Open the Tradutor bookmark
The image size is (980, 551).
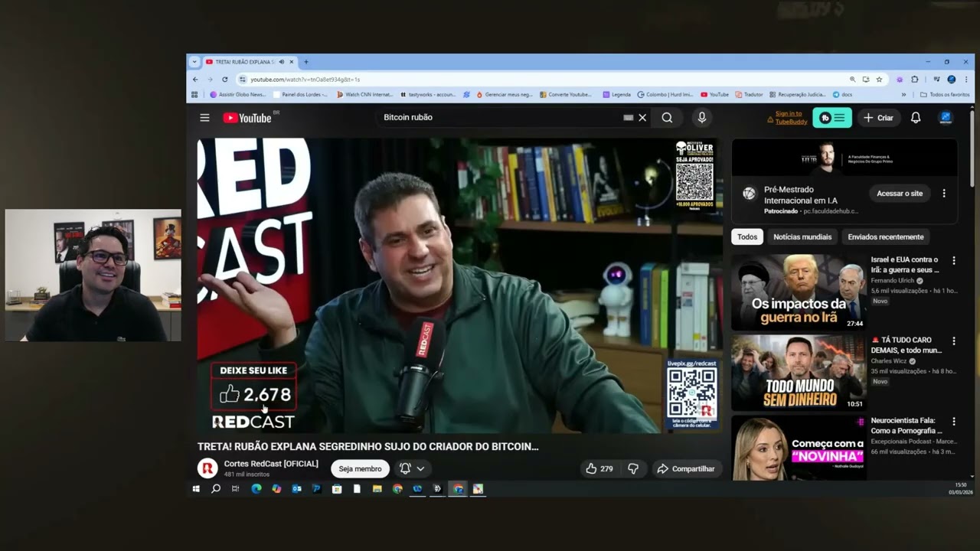[749, 94]
